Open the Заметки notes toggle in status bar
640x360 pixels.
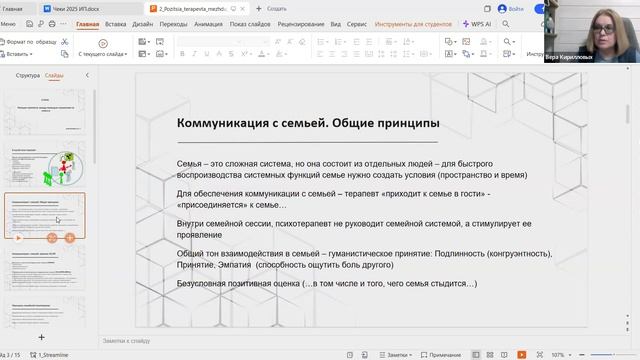pos(396,355)
